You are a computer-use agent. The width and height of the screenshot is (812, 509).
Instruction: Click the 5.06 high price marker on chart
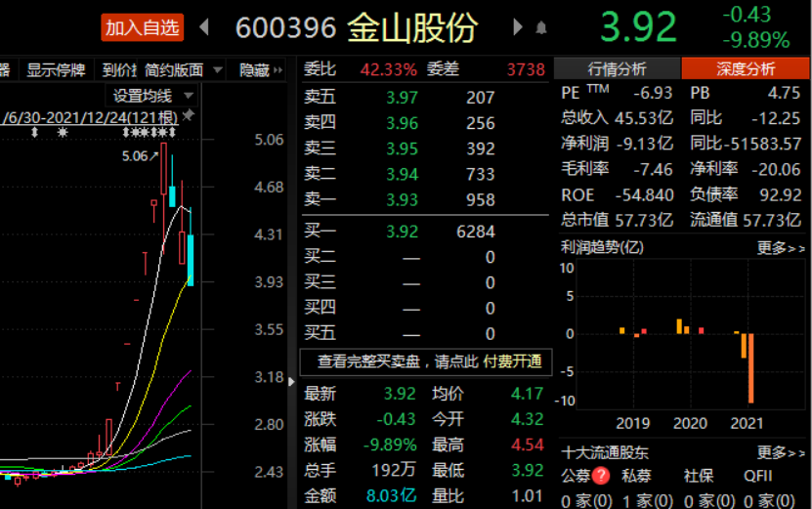click(139, 156)
